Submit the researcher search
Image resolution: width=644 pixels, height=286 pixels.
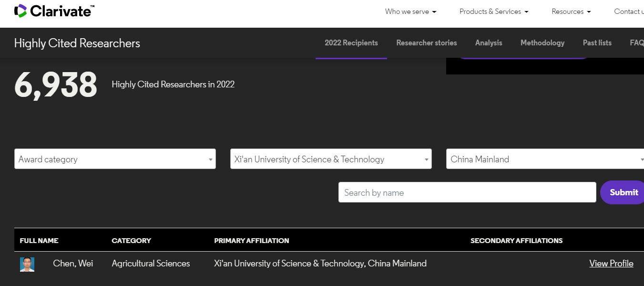[623, 192]
